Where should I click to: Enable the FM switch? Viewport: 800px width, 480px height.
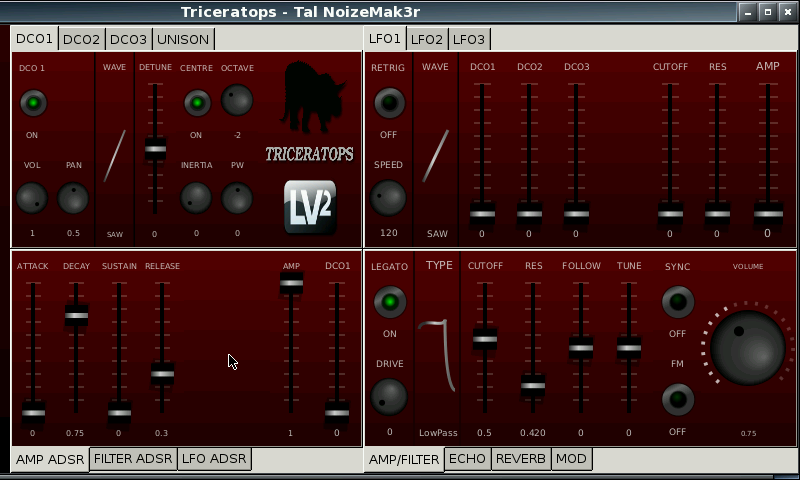click(678, 399)
